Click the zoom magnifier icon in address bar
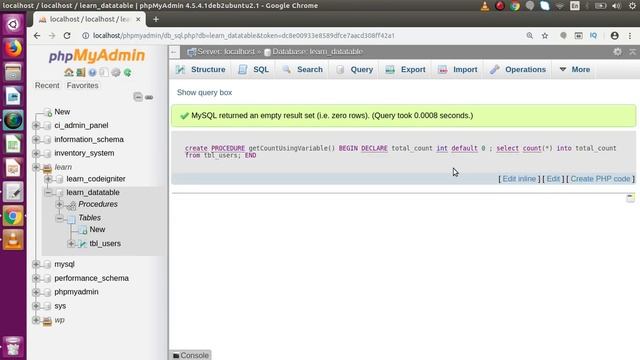The image size is (640, 360). tap(529, 36)
